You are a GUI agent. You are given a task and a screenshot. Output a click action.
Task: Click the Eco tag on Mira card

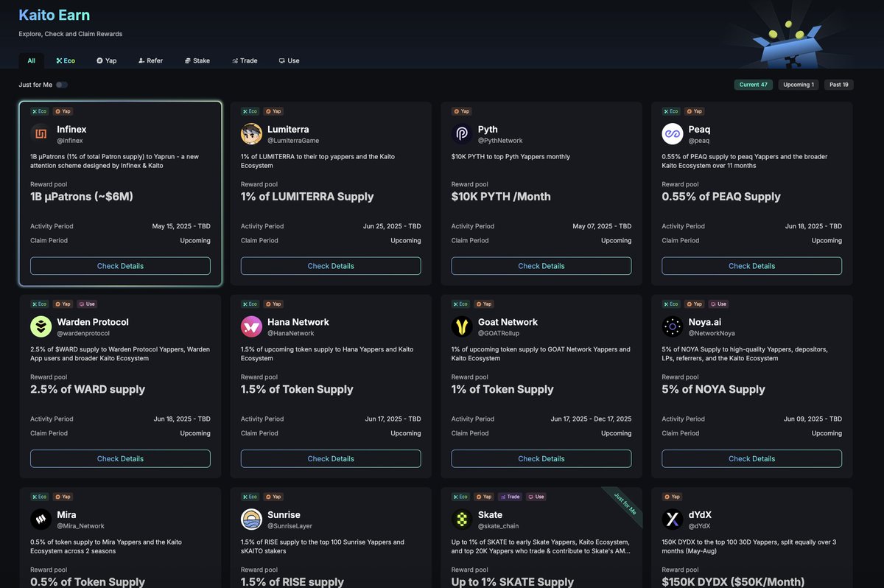pyautogui.click(x=40, y=497)
